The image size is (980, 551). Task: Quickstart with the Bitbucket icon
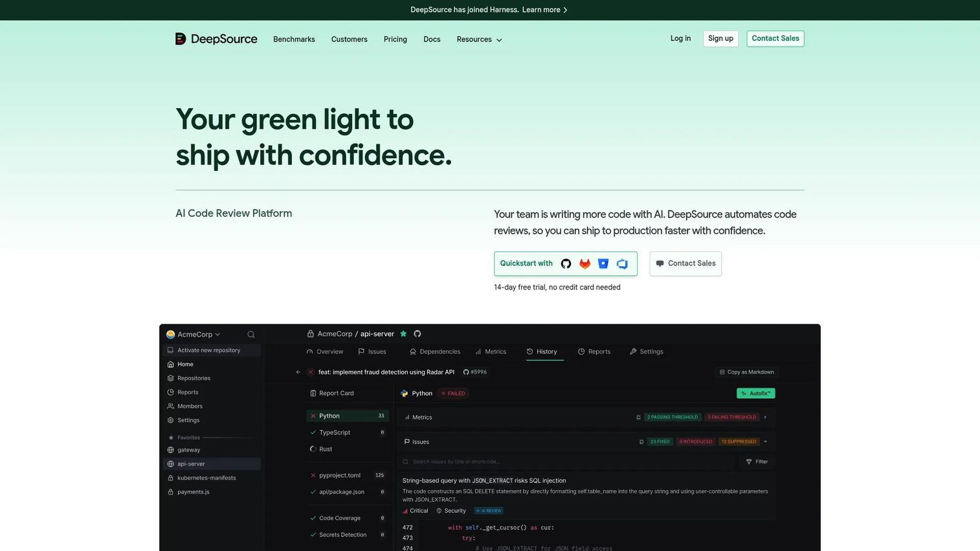(603, 264)
